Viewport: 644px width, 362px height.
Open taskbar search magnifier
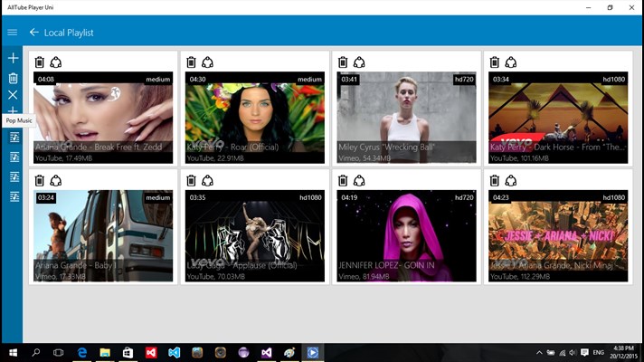36,353
